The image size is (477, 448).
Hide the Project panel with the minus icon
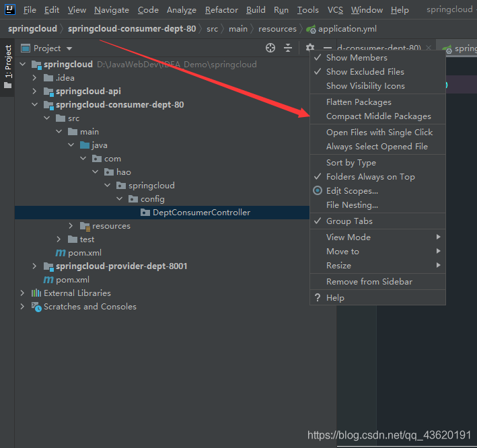[x=328, y=48]
